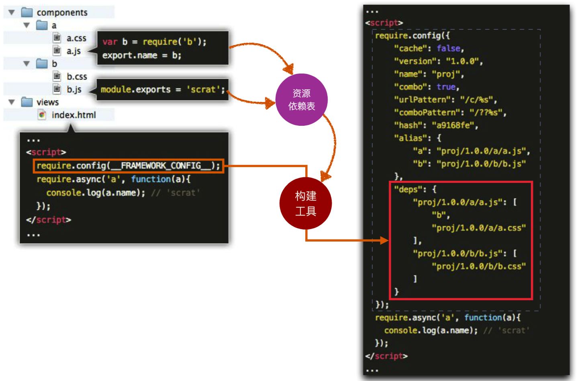The image size is (588, 381).
Task: Click require.async line in index.html snippet
Action: coord(113,179)
